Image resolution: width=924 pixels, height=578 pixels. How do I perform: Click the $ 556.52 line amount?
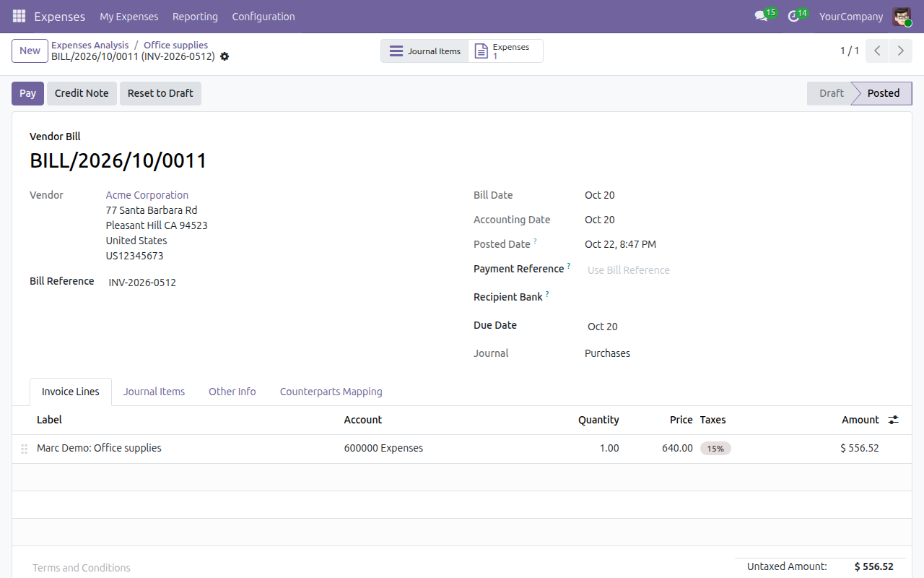click(860, 448)
